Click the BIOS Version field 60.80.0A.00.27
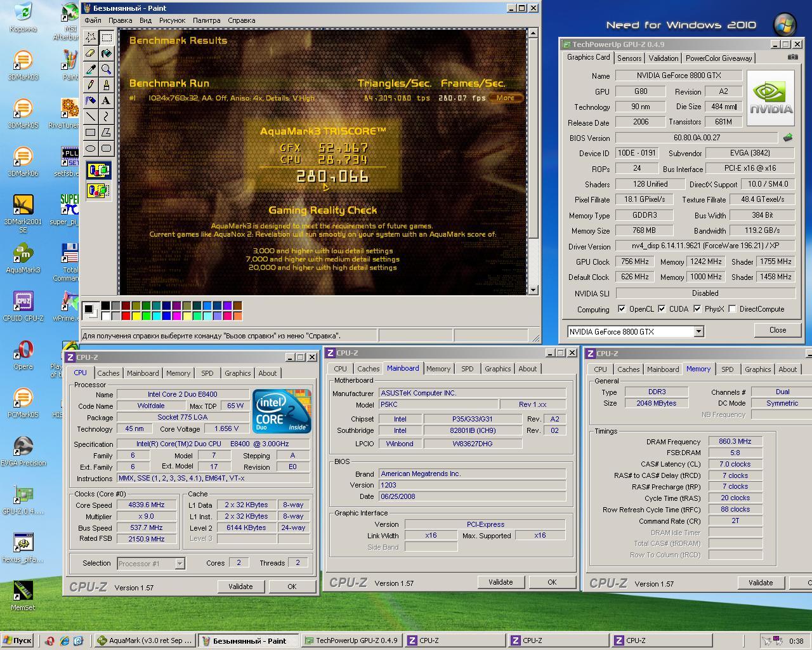 pyautogui.click(x=697, y=138)
